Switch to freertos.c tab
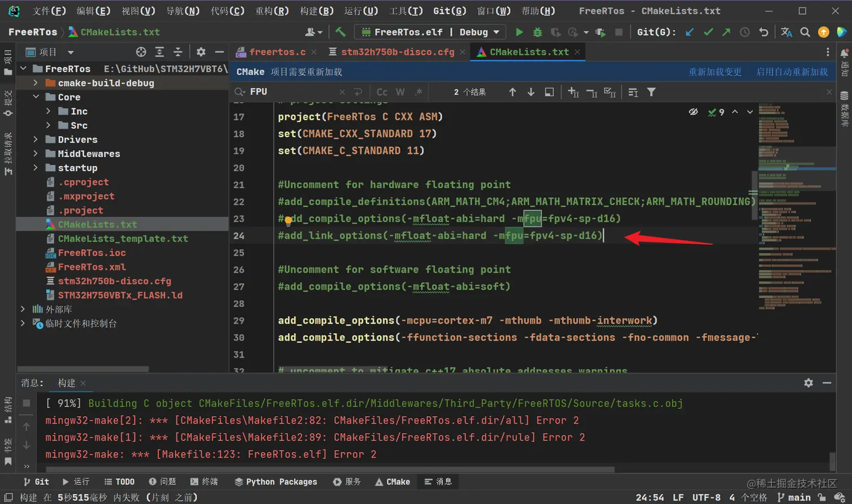 (277, 52)
